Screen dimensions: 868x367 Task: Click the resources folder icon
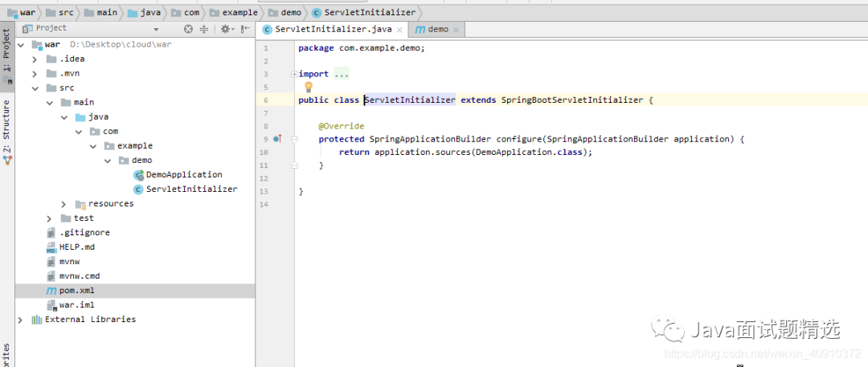[80, 204]
